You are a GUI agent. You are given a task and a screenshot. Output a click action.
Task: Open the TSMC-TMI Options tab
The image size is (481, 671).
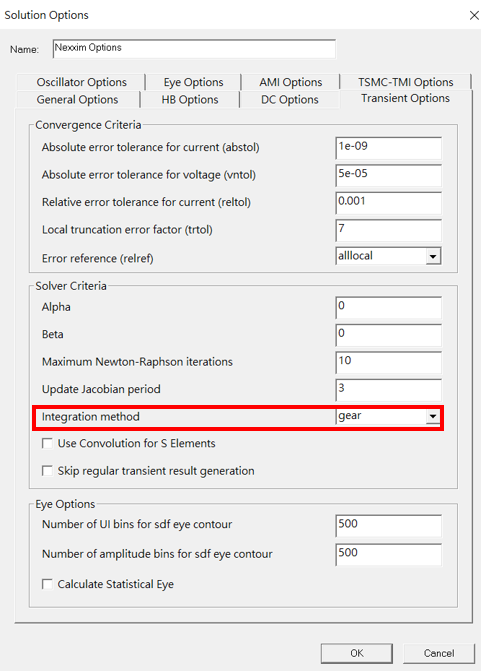coord(406,82)
